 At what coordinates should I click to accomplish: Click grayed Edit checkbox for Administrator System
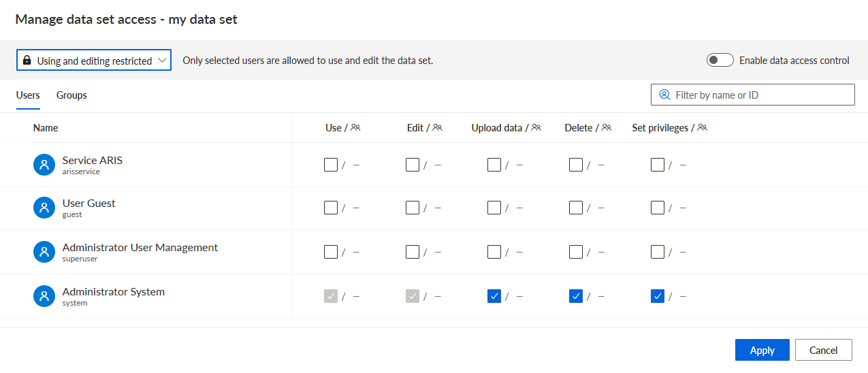click(413, 296)
